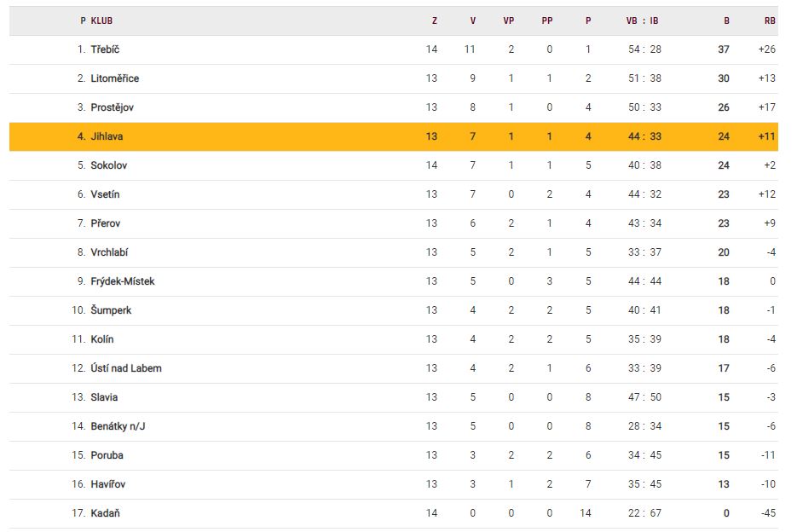This screenshot has height=532, width=797.
Task: Select the Kadaň team in last place
Action: (105, 513)
